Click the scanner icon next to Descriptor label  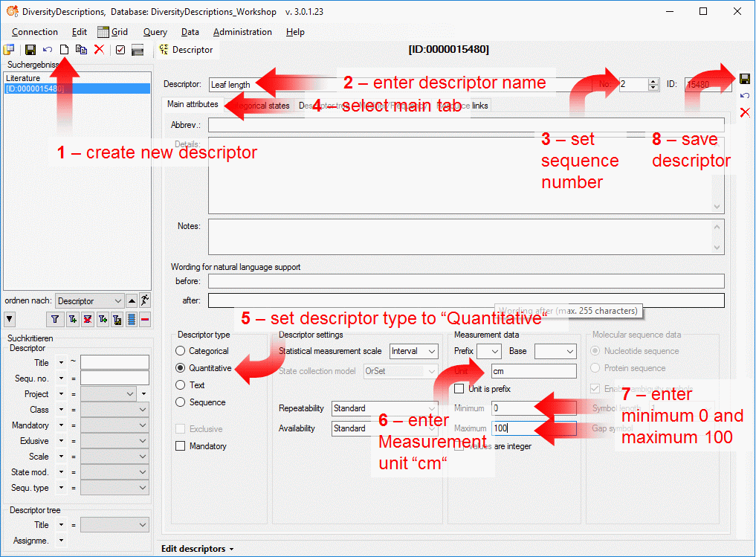click(138, 50)
